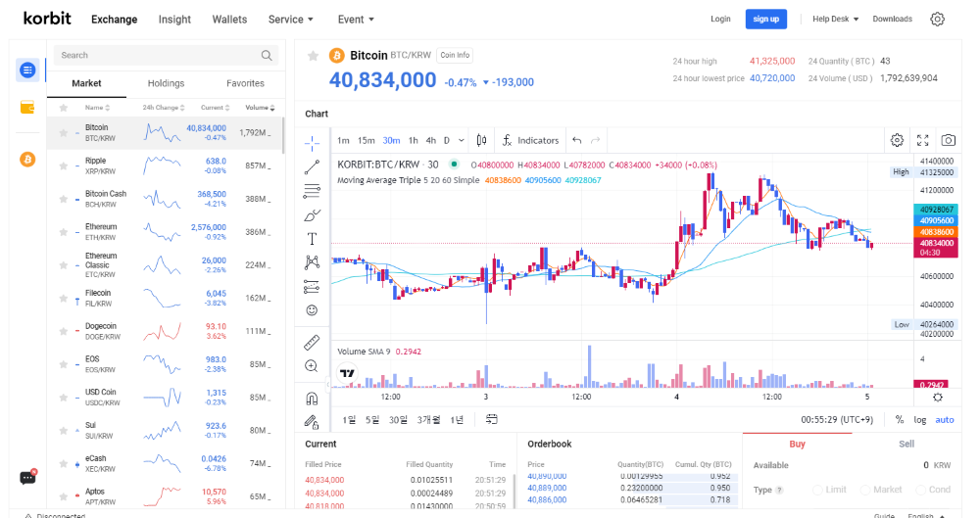Expand the Event menu dropdown

coord(356,20)
